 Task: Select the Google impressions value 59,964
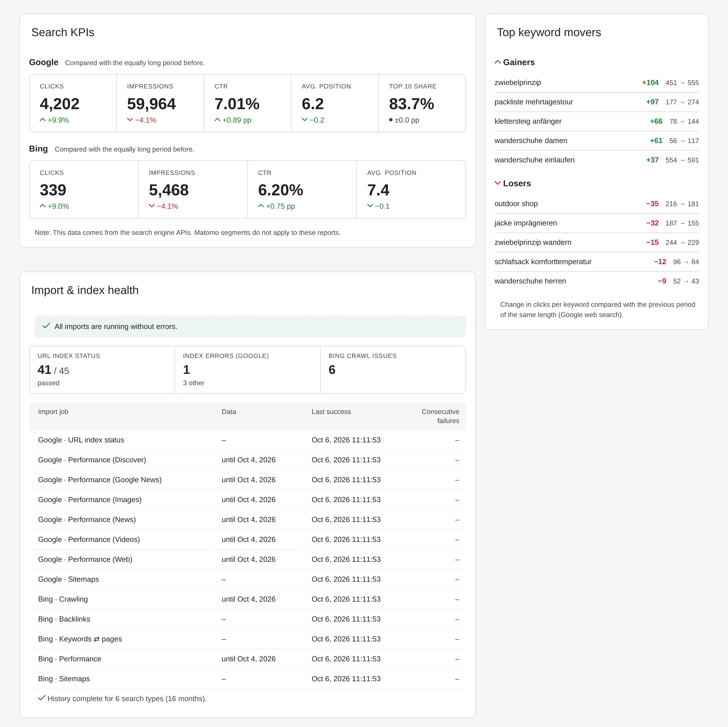coord(152,104)
